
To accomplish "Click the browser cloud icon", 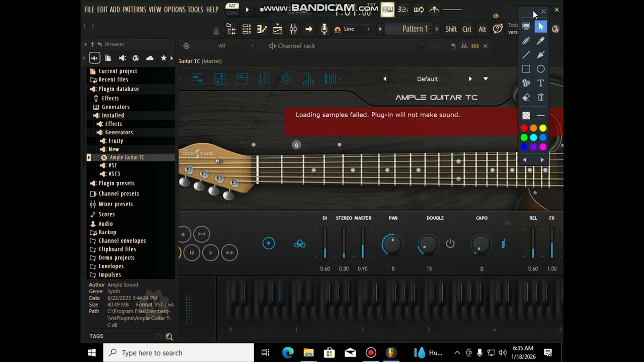I will pyautogui.click(x=149, y=58).
